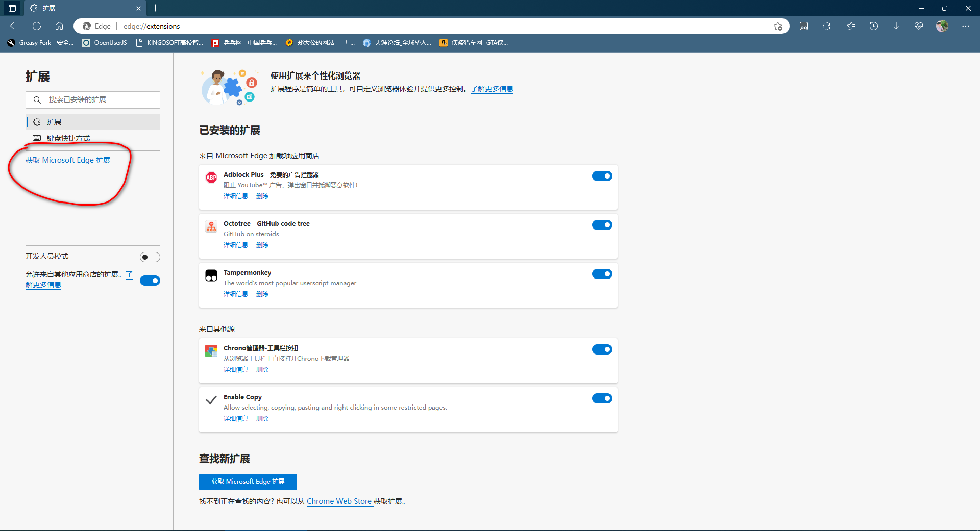Open the Chrome Web Store link

pos(339,501)
